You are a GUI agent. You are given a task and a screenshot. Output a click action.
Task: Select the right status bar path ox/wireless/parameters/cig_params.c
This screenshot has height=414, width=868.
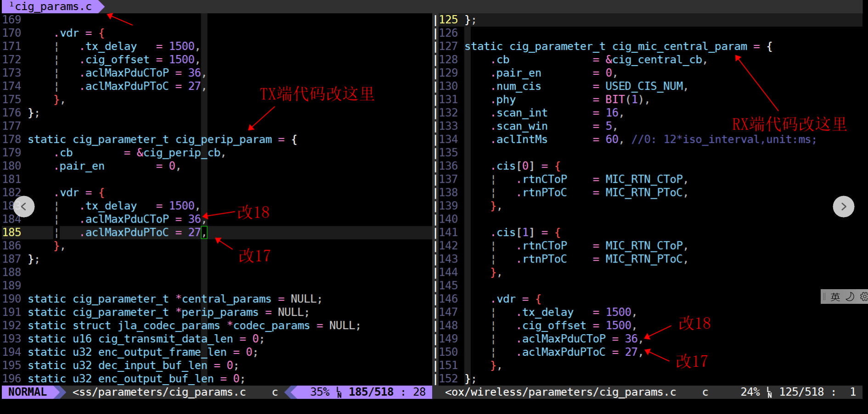point(561,392)
